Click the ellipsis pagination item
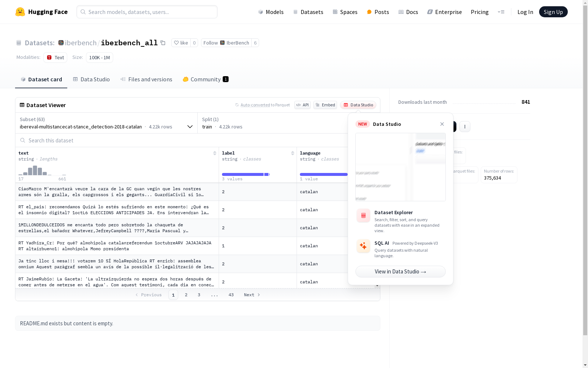The height and width of the screenshot is (368, 588). point(215,295)
